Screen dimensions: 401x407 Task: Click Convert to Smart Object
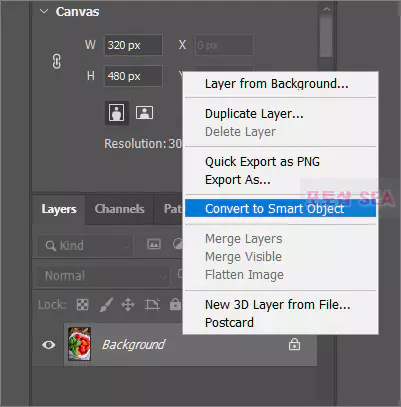[x=280, y=209]
